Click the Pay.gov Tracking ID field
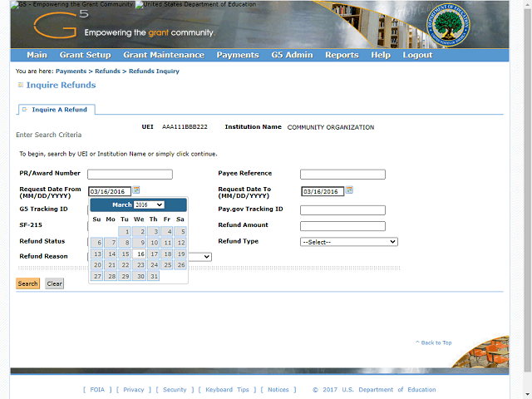The image size is (532, 399). coord(342,210)
